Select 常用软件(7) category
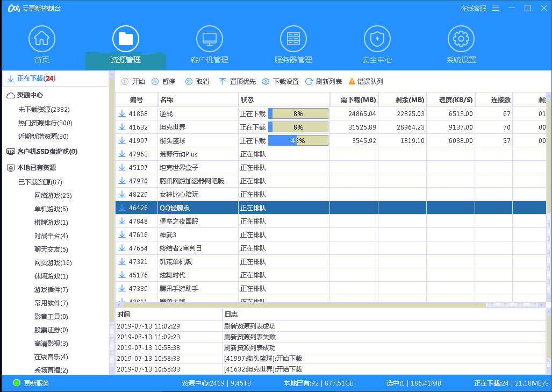This screenshot has height=392, width=552. pyautogui.click(x=51, y=303)
